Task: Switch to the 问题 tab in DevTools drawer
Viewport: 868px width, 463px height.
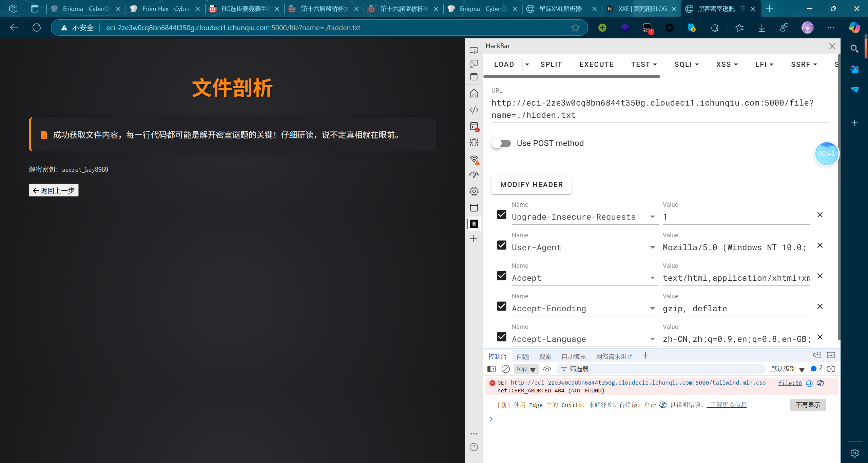Action: (x=523, y=356)
